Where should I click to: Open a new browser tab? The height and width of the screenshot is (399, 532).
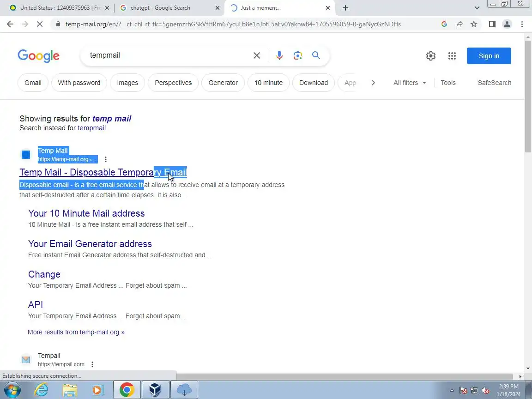[x=345, y=8]
